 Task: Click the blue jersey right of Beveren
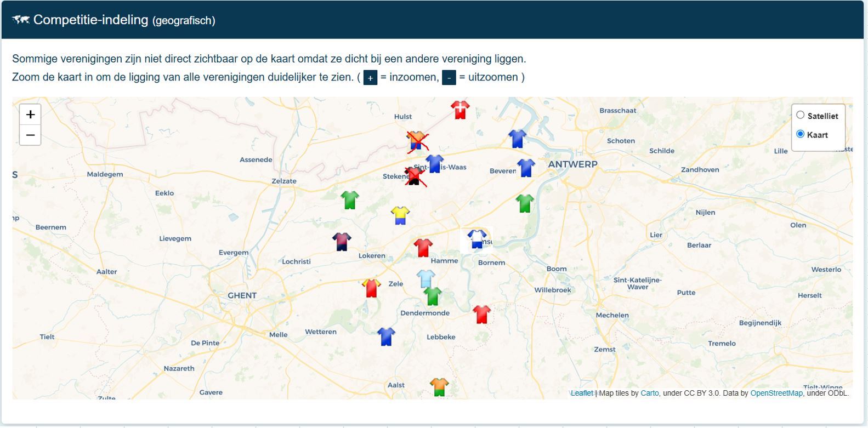pyautogui.click(x=526, y=168)
